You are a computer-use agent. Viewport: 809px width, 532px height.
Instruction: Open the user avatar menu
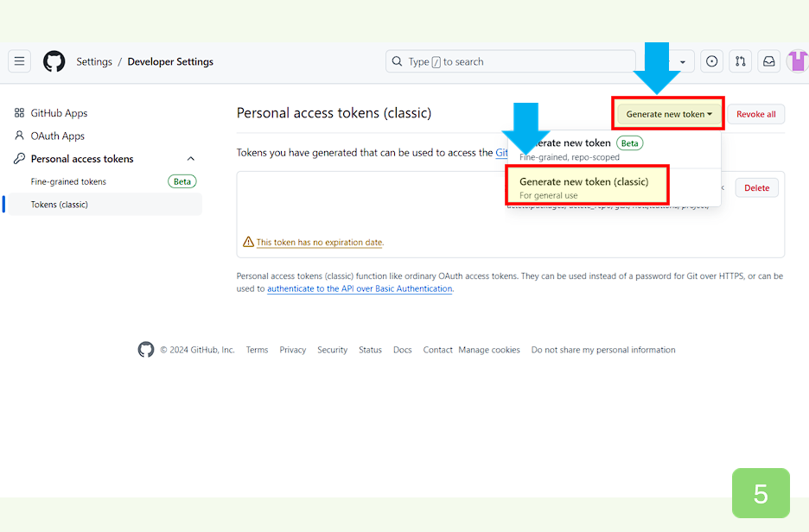(798, 61)
